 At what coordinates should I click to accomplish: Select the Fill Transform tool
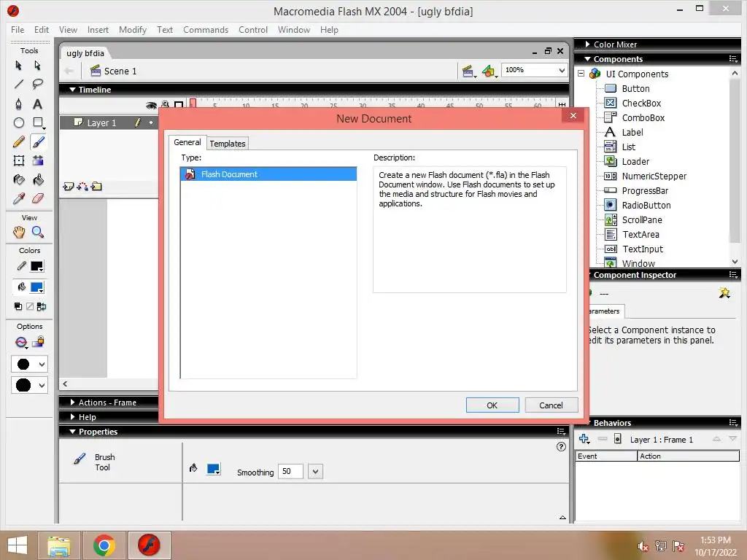[38, 161]
